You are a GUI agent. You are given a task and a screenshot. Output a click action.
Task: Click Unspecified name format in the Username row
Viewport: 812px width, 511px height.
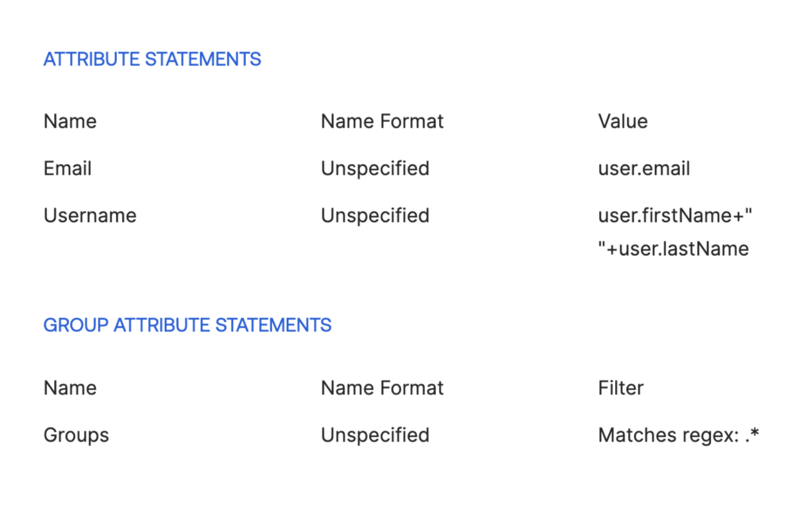[x=375, y=216]
